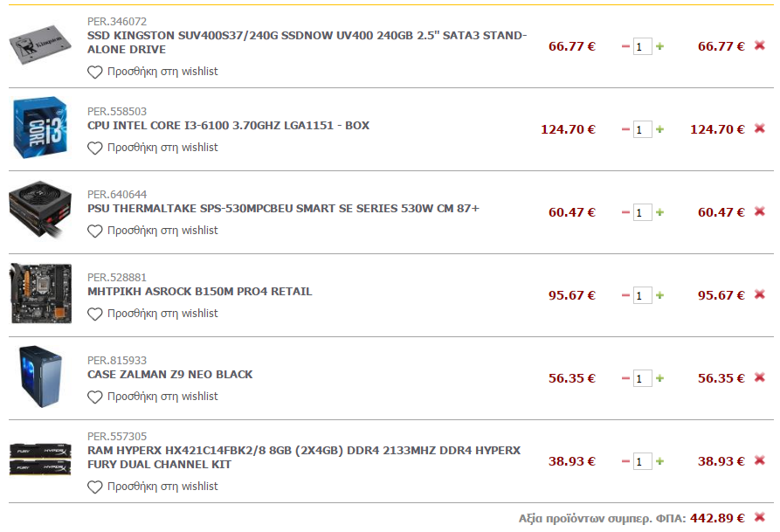The width and height of the screenshot is (780, 532).
Task: Open the Thermaltake PSU product image
Action: click(x=40, y=210)
